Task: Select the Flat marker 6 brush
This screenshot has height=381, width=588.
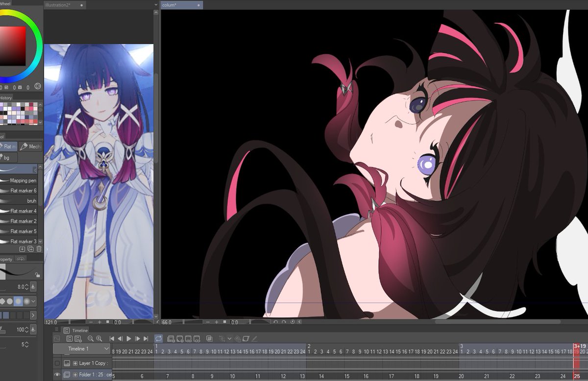Action: 19,190
